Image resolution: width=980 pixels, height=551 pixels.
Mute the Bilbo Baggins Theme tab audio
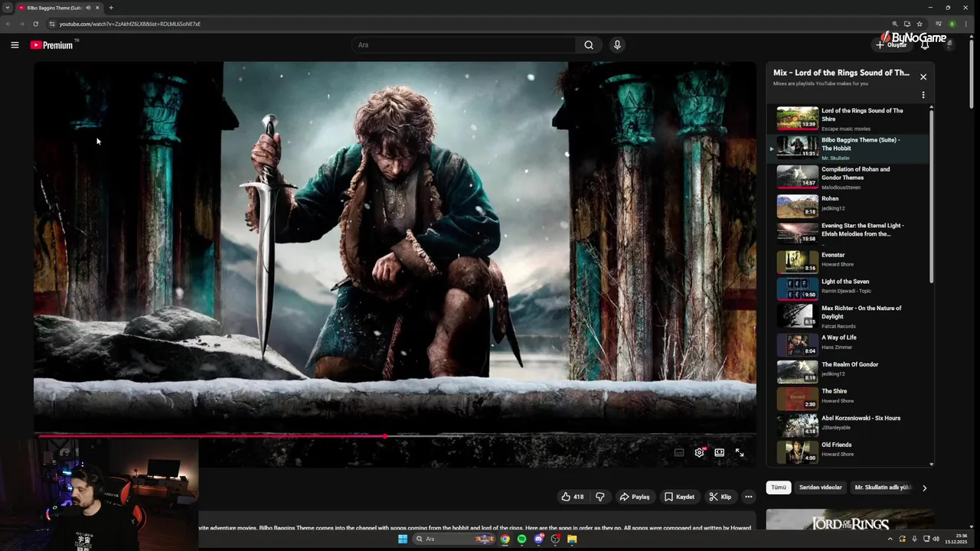point(88,8)
